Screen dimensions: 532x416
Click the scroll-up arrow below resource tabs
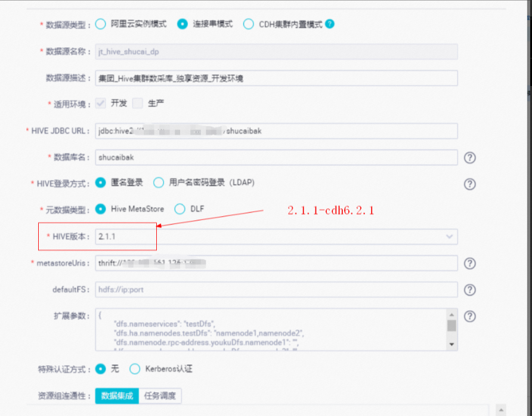point(501,409)
